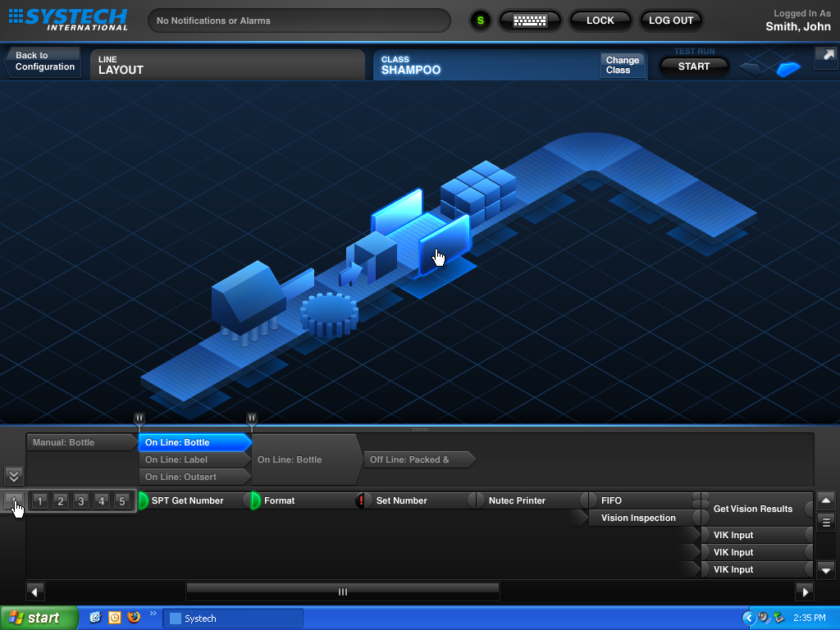840x630 pixels.
Task: Click the Change Class button
Action: tap(623, 66)
